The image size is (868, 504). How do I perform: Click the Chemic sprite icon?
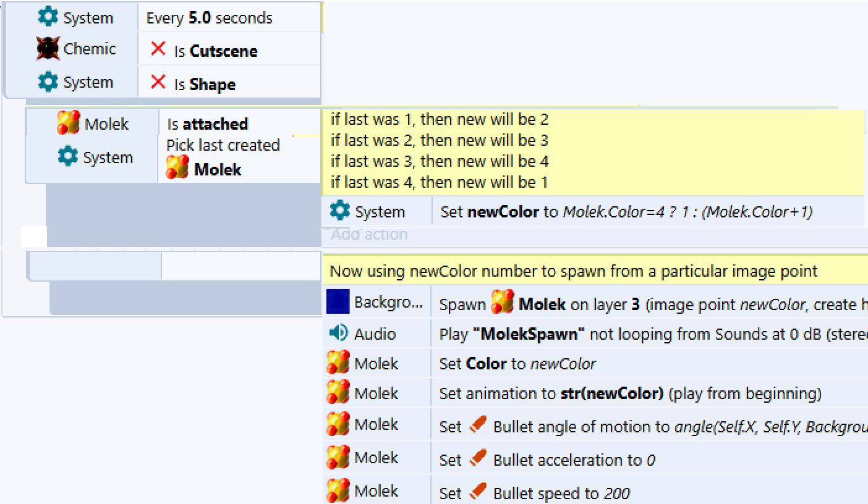(x=48, y=49)
